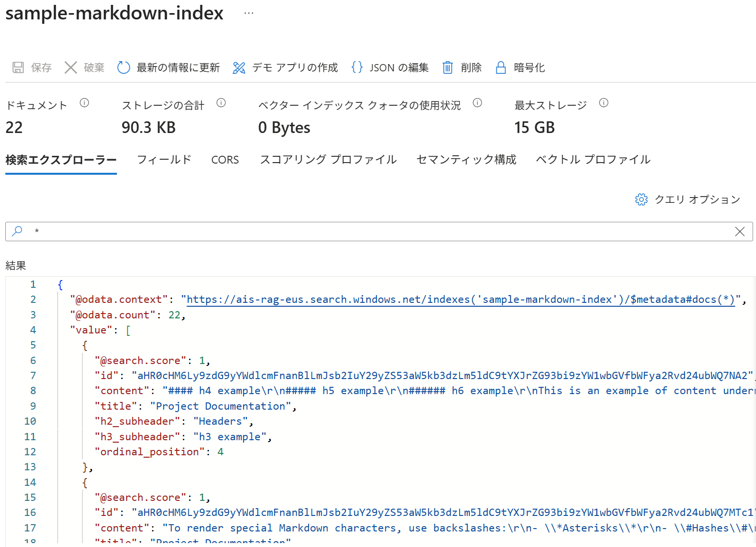
Task: Open the @odata.context metadata URL link
Action: (x=461, y=299)
